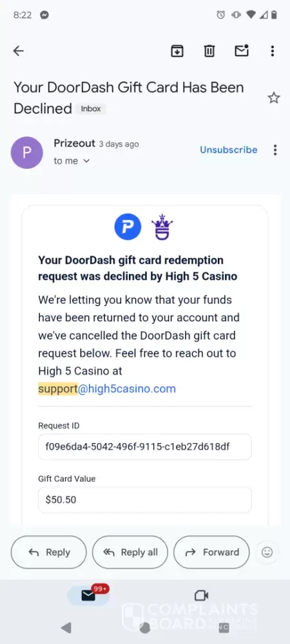Click the Unsubscribe link
The image size is (290, 644).
[x=228, y=150]
